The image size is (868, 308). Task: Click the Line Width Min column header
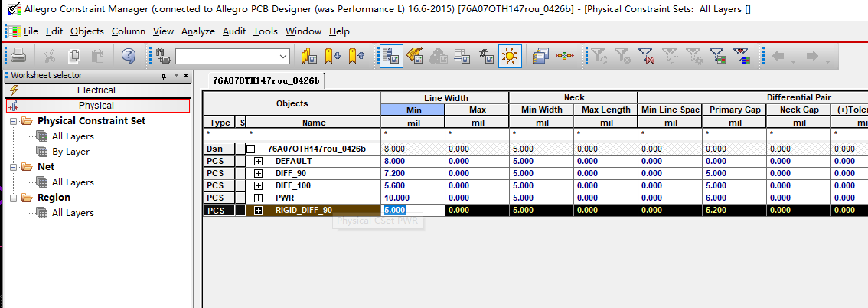[x=413, y=110]
